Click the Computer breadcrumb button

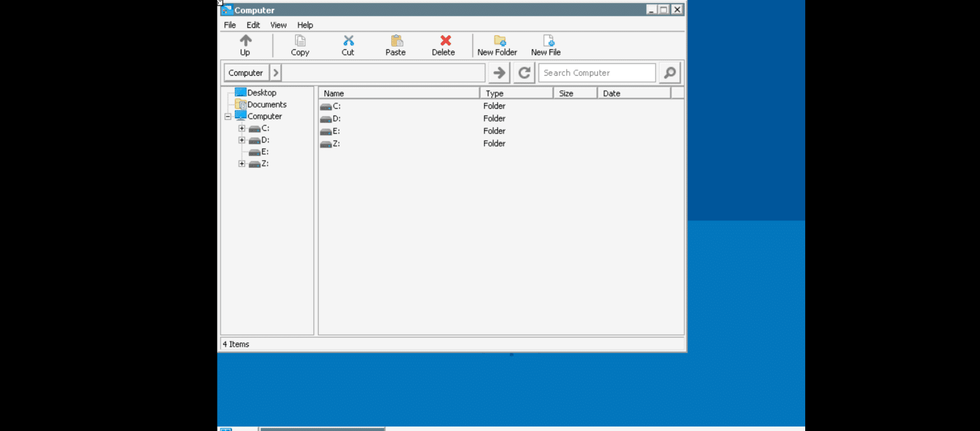pyautogui.click(x=246, y=72)
